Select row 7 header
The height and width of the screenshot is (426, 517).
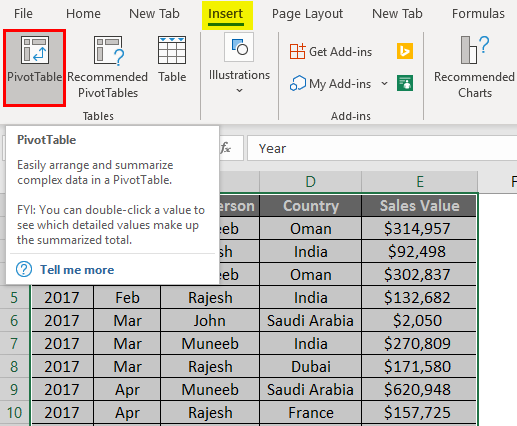pyautogui.click(x=14, y=343)
